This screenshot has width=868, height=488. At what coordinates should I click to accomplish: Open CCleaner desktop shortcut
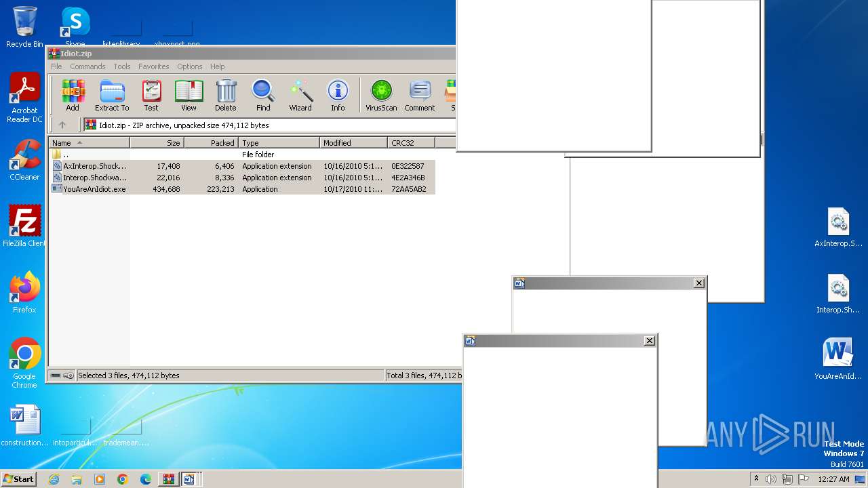24,160
